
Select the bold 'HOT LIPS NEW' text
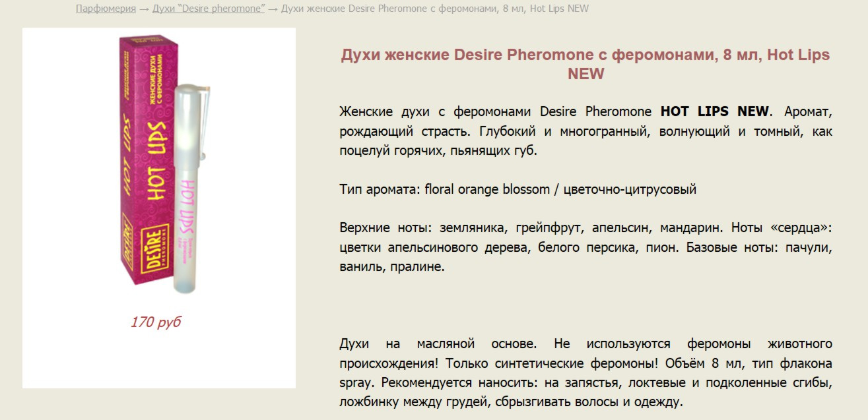715,111
